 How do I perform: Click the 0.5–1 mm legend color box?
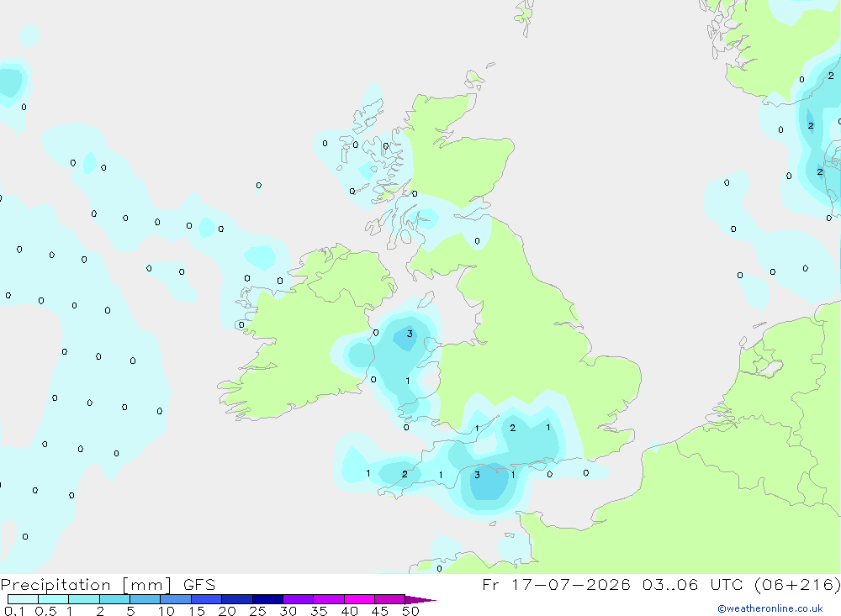click(54, 599)
